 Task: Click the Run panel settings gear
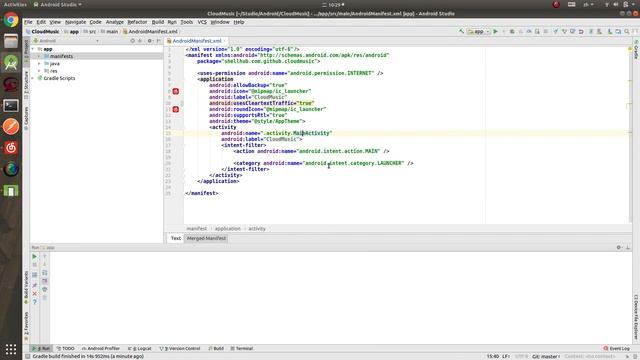coord(619,247)
